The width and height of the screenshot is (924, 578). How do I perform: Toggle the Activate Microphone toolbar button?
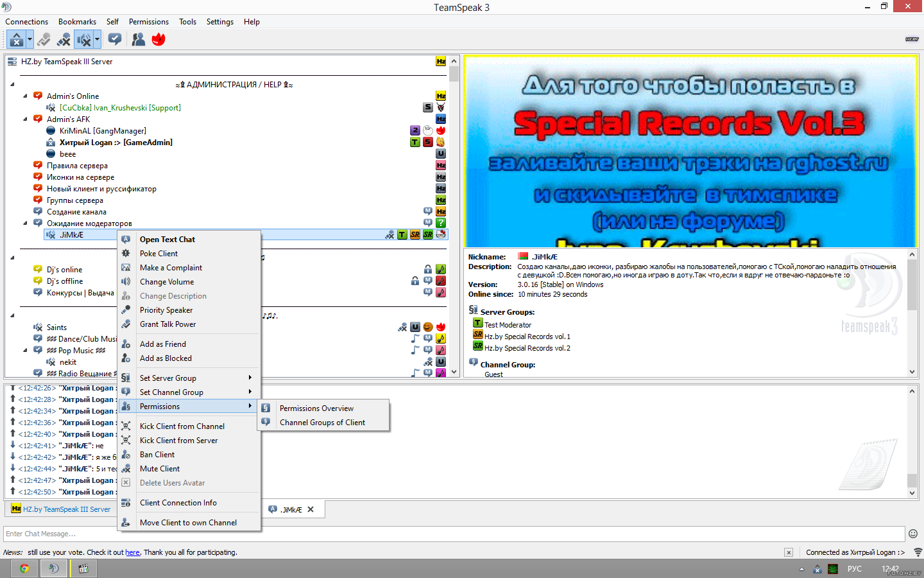pyautogui.click(x=44, y=40)
